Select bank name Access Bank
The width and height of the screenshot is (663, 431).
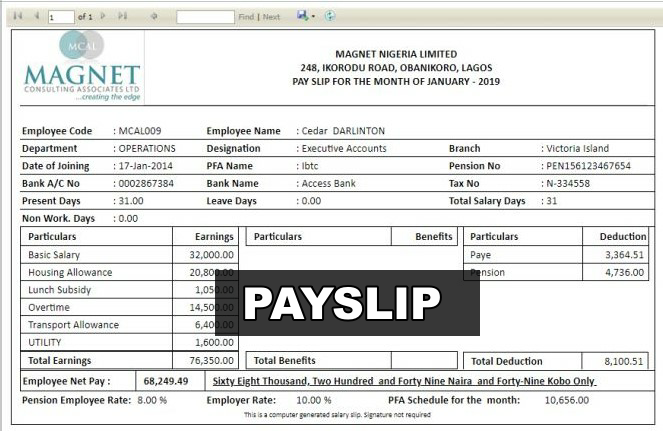[x=329, y=184]
